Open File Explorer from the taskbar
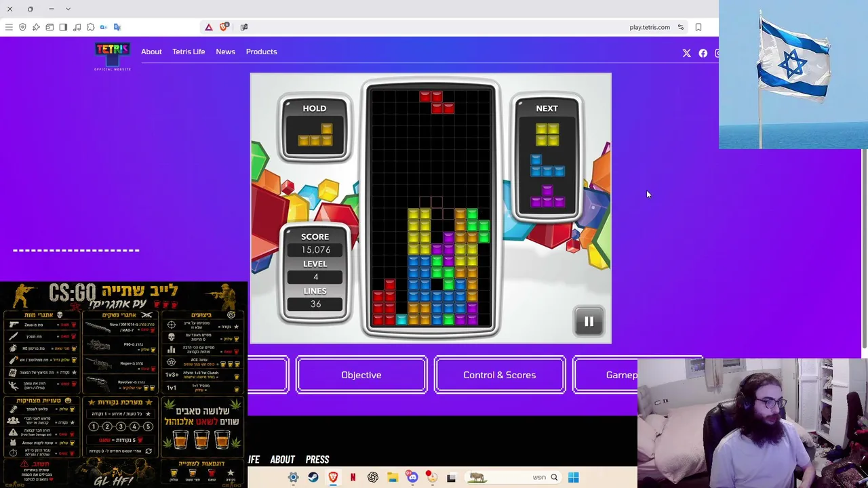The height and width of the screenshot is (488, 868). tap(393, 477)
